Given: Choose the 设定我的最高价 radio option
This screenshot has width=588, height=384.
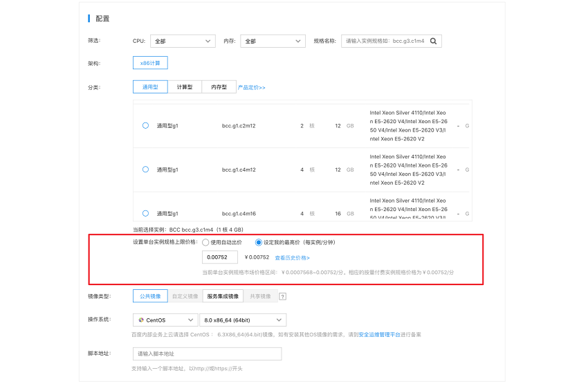Looking at the screenshot, I should 259,243.
